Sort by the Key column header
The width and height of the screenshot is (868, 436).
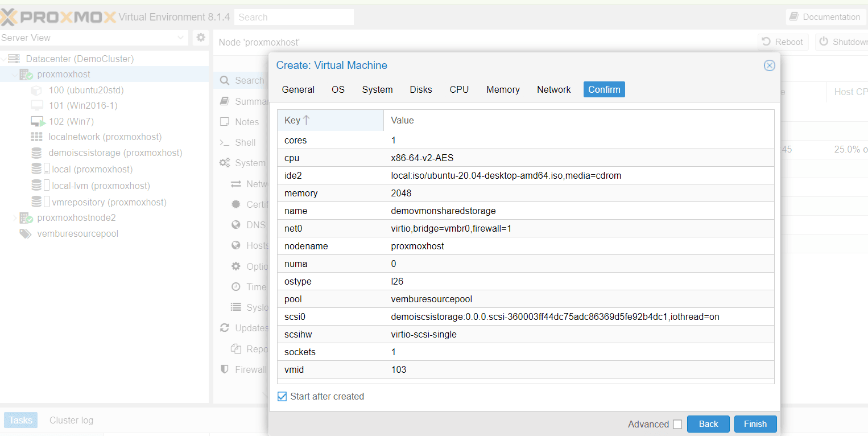click(330, 120)
